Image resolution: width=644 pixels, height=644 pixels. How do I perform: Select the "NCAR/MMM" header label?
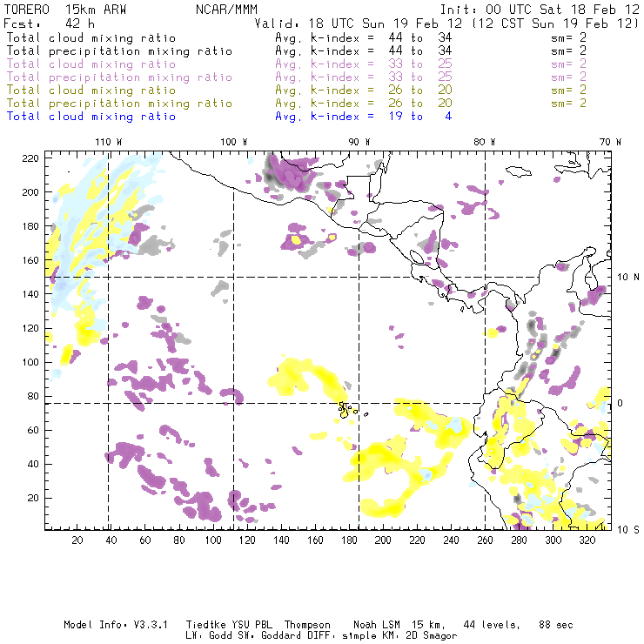coord(227,10)
